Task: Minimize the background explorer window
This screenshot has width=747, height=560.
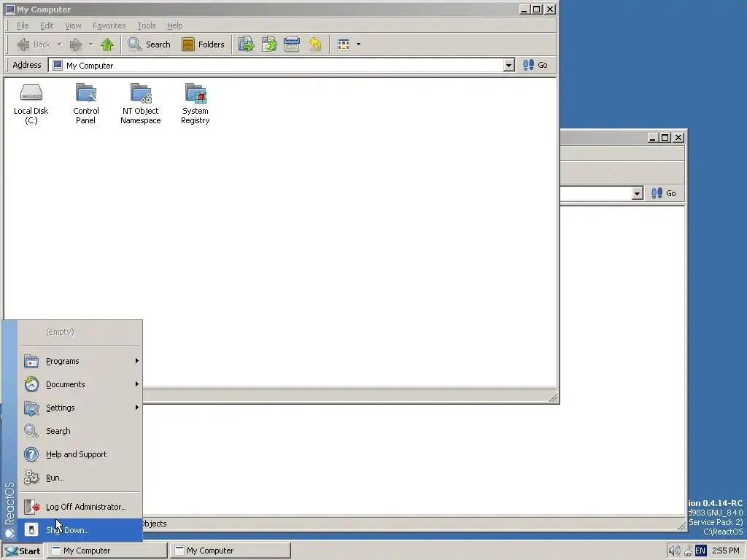Action: click(x=654, y=138)
